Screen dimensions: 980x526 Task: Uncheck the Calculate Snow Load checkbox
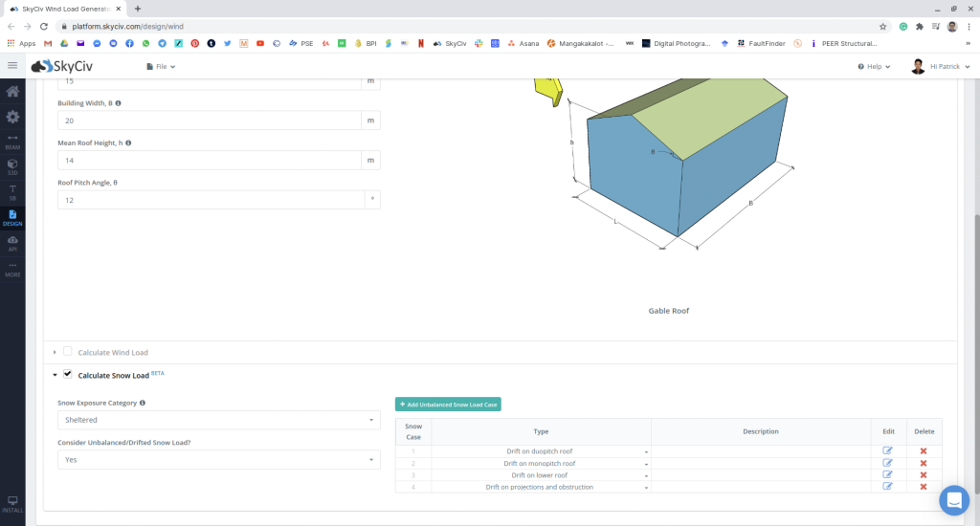68,375
